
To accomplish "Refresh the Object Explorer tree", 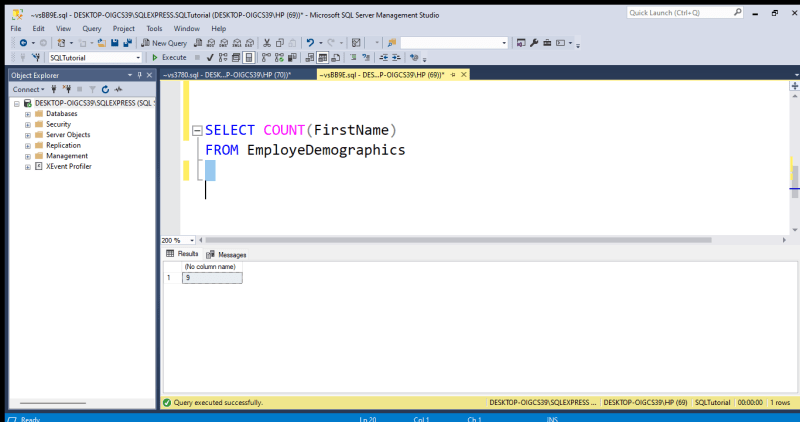I will click(105, 89).
